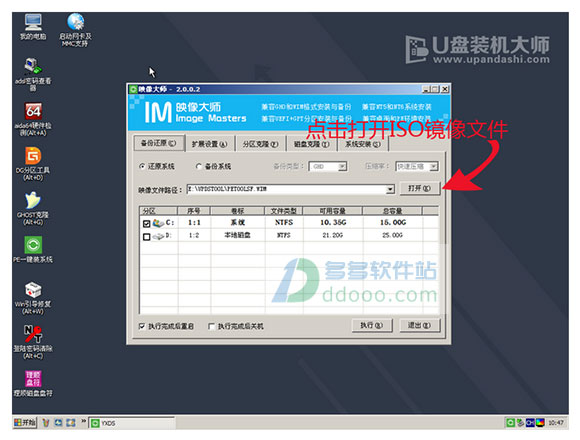This screenshot has height=440, width=580.
Task: Click the 21.20G free space cell
Action: [x=333, y=236]
